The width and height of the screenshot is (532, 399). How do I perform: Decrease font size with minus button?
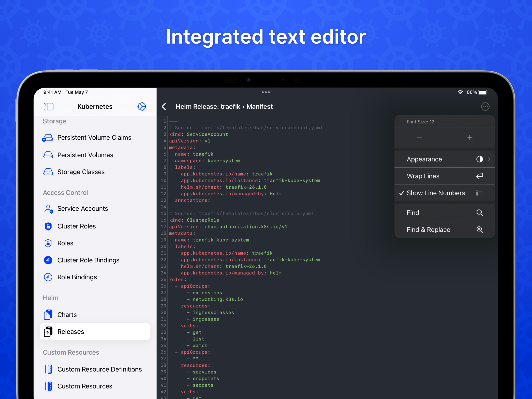tap(419, 138)
